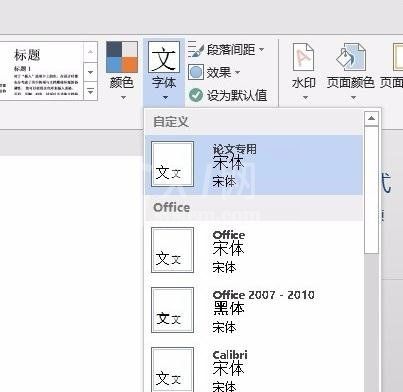Select the 论文专用 custom font theme
Image resolution: width=403 pixels, height=392 pixels.
click(x=254, y=165)
